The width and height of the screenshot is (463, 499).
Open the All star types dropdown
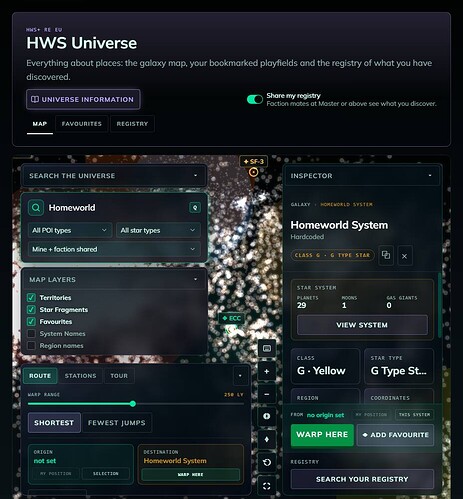(x=158, y=230)
